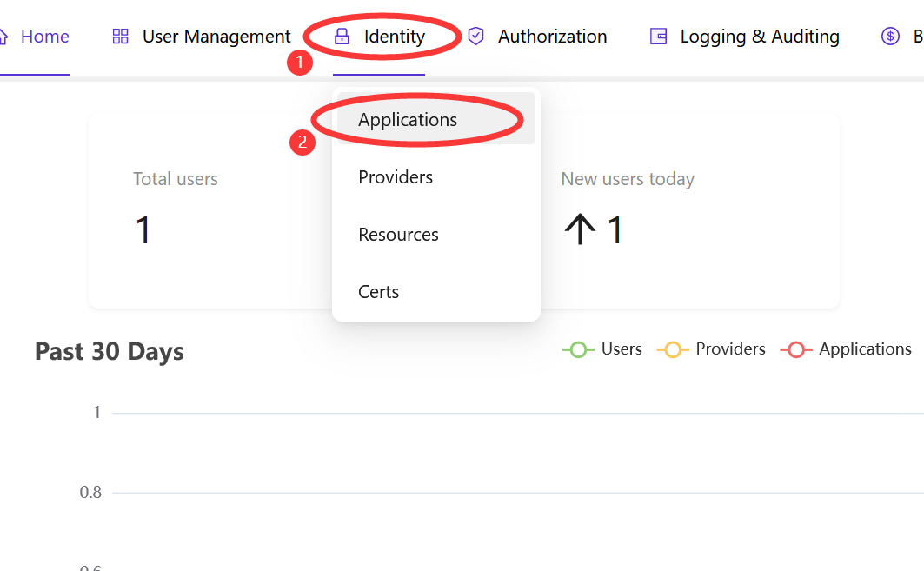
Task: Click the Identity padlock icon
Action: click(342, 36)
